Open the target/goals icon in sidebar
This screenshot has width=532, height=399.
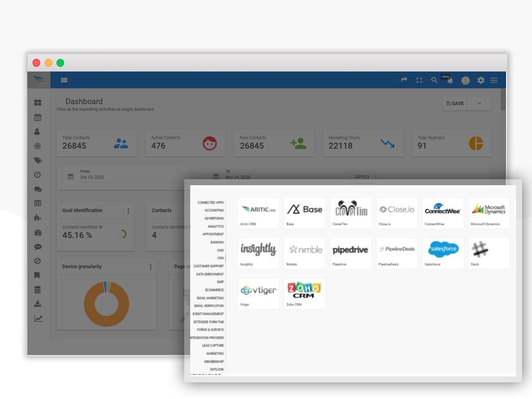tap(38, 146)
